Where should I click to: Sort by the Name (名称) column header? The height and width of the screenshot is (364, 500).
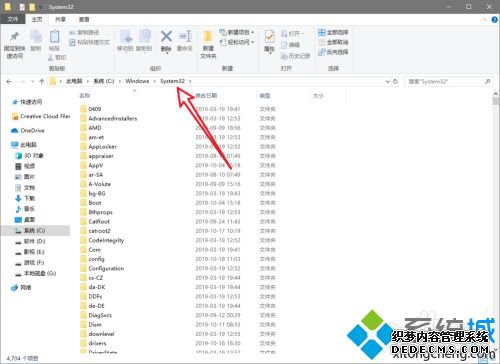point(85,96)
